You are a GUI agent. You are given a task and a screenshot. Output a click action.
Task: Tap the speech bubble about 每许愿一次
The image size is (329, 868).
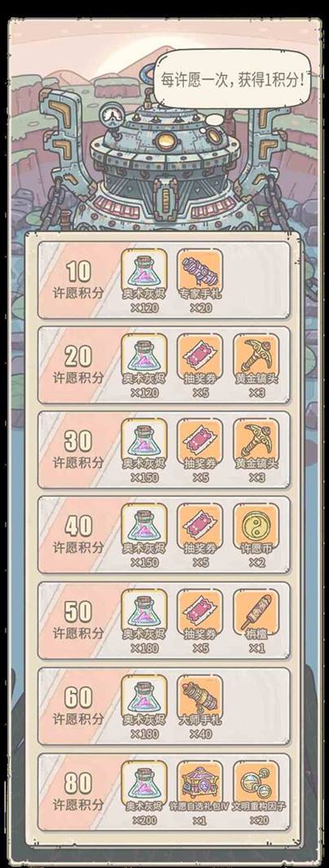[232, 79]
